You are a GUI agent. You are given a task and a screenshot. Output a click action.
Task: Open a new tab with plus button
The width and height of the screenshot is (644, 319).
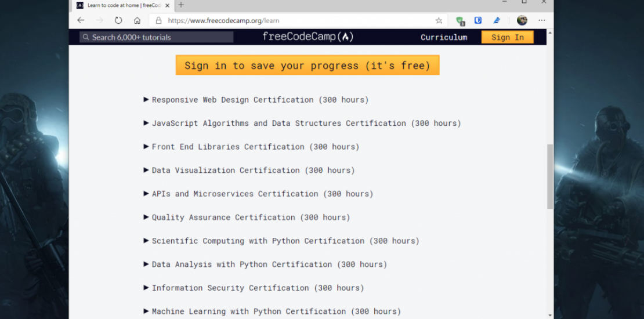[x=181, y=5]
